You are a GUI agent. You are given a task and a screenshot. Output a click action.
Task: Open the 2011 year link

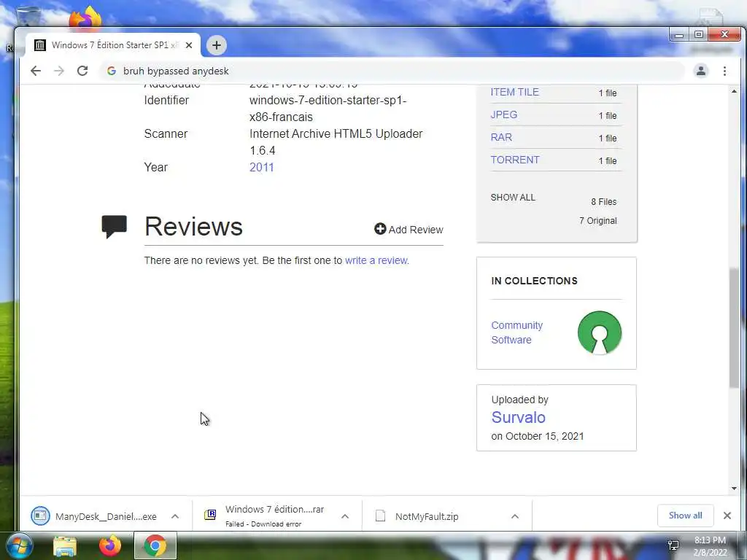tap(262, 167)
